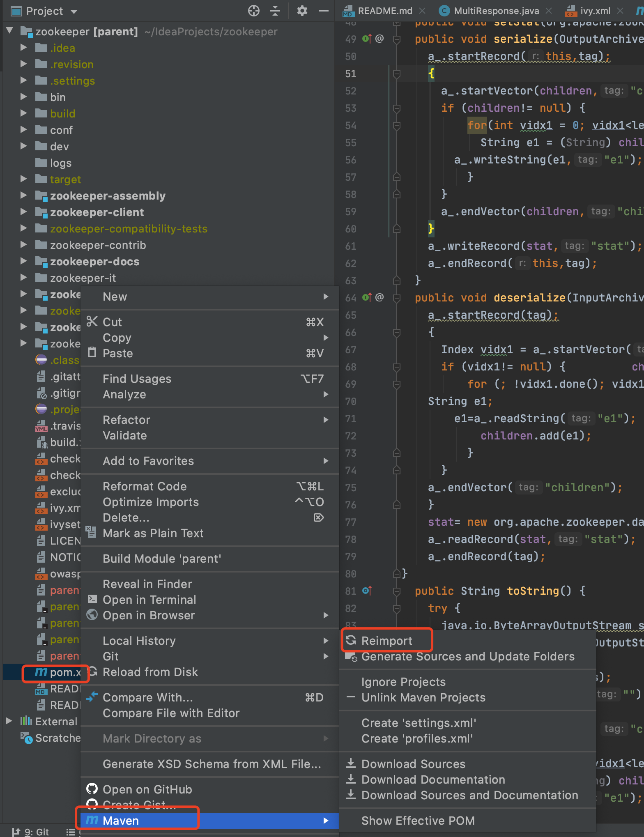The height and width of the screenshot is (837, 644).
Task: Hide the Project panel with minus icon
Action: click(x=324, y=11)
